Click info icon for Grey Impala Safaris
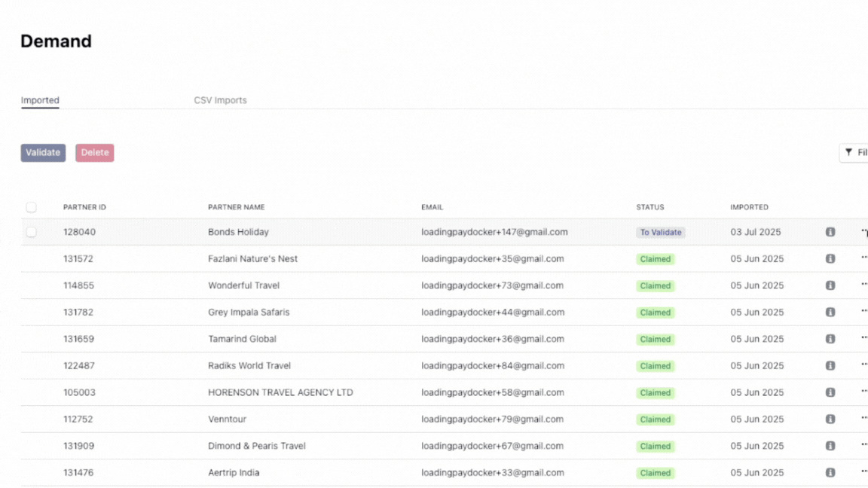The height and width of the screenshot is (488, 868). (830, 313)
